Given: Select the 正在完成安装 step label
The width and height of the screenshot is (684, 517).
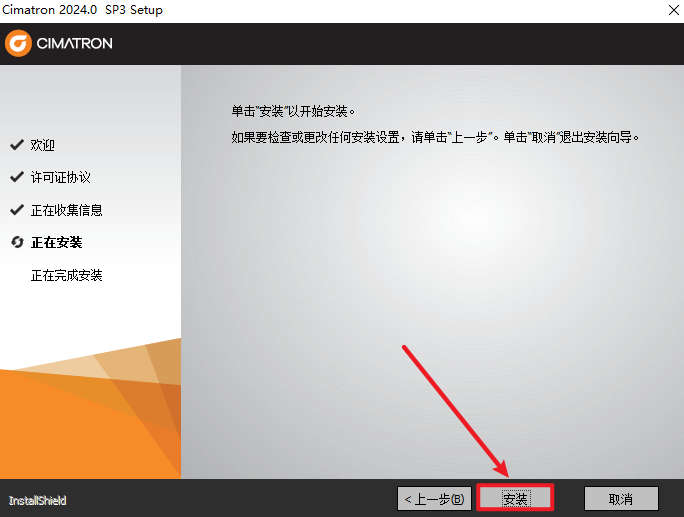Looking at the screenshot, I should point(66,275).
